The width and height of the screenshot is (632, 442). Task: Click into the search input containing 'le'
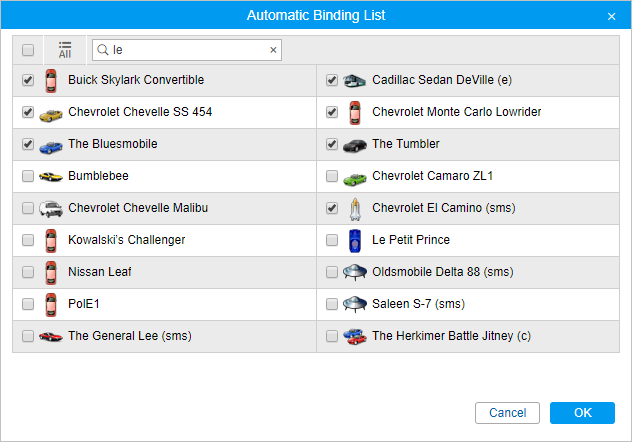point(185,50)
